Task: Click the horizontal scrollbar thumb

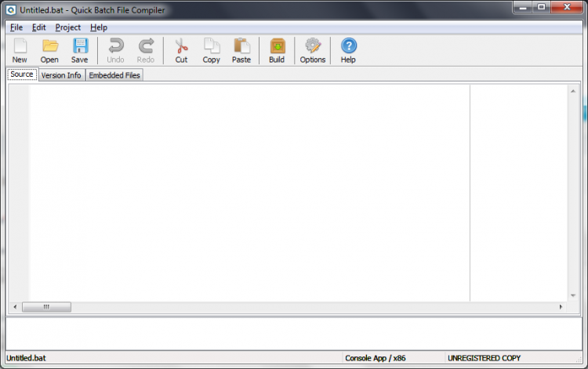Action: coord(46,307)
